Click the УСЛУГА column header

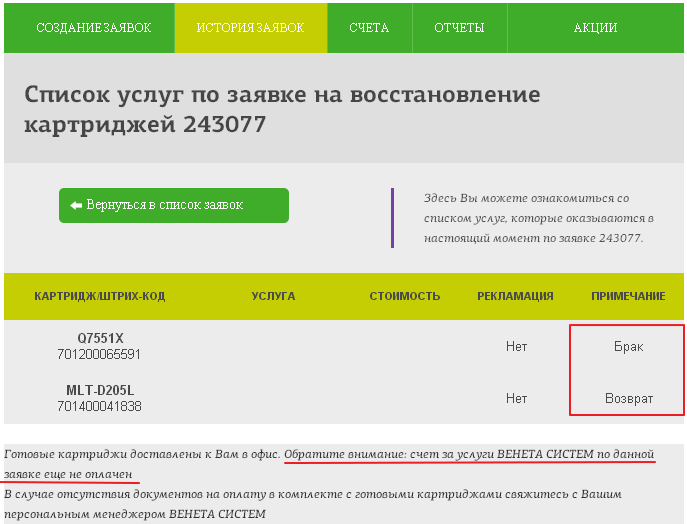273,297
